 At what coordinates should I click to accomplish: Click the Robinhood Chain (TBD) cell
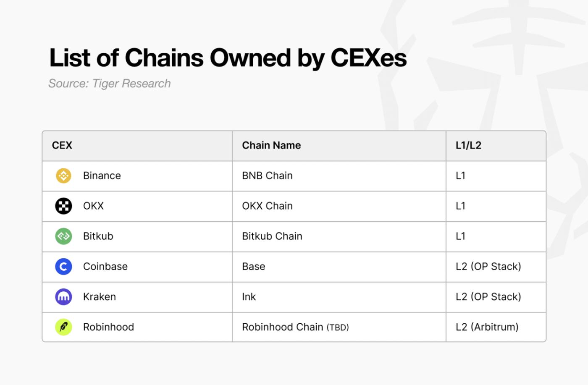tap(339, 327)
